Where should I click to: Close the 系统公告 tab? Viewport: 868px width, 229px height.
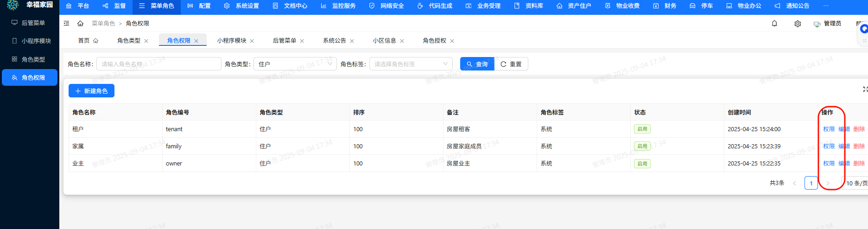tap(352, 41)
